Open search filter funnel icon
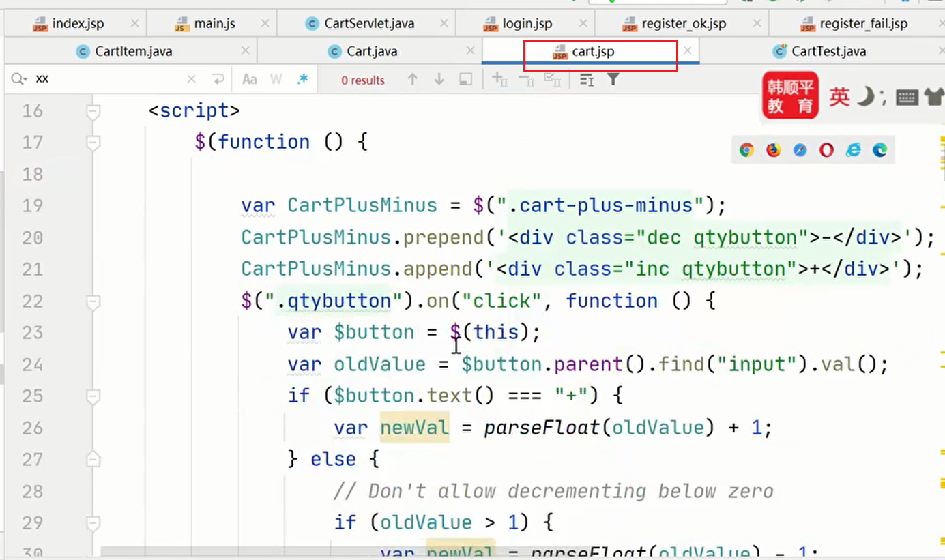This screenshot has height=560, width=945. (x=613, y=79)
